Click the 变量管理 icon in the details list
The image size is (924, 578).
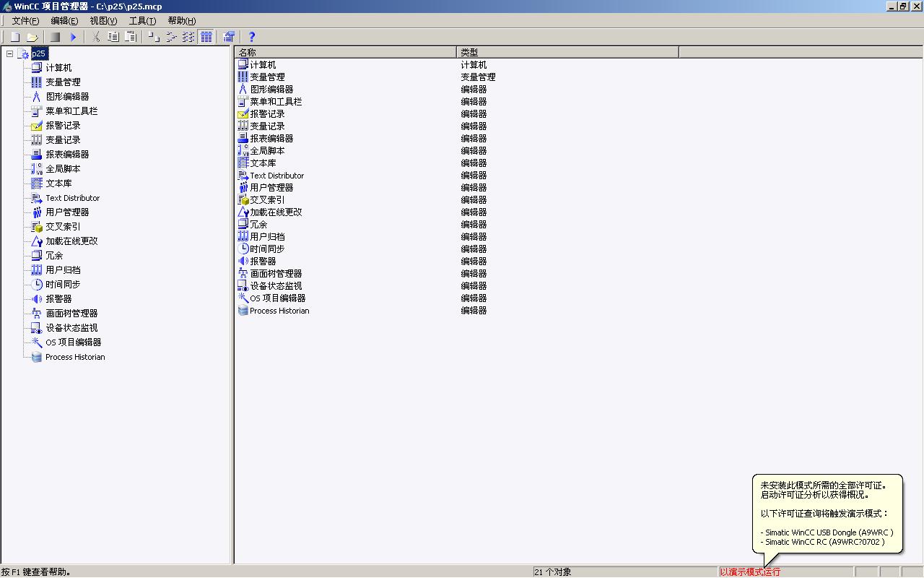pyautogui.click(x=243, y=77)
